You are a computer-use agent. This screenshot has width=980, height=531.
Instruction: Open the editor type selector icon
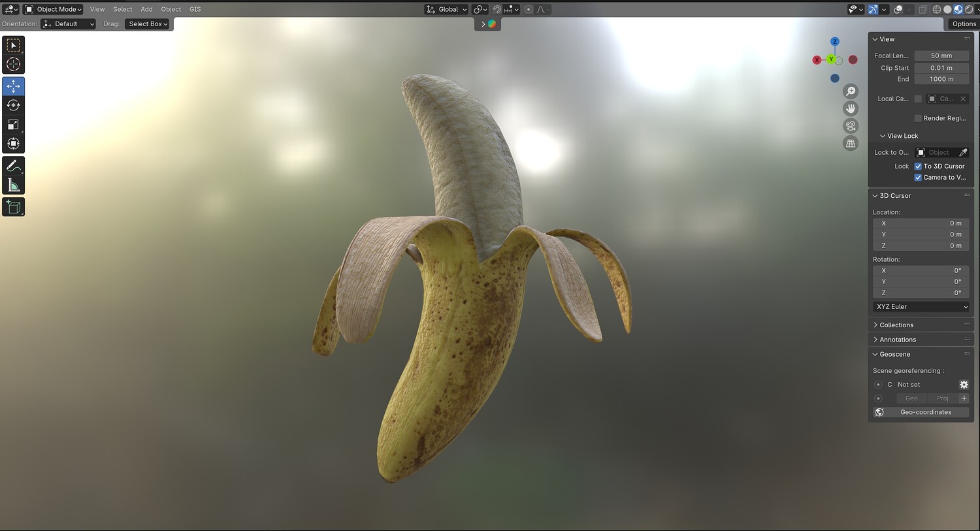click(x=11, y=9)
